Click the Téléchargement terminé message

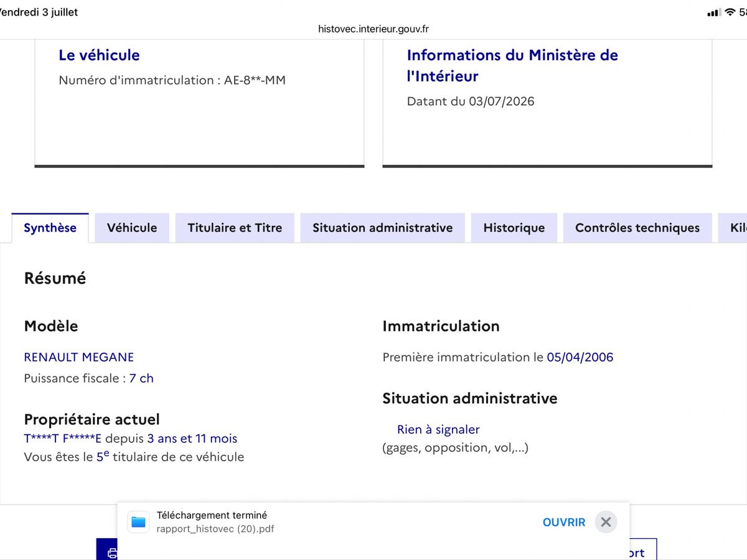[x=212, y=515]
